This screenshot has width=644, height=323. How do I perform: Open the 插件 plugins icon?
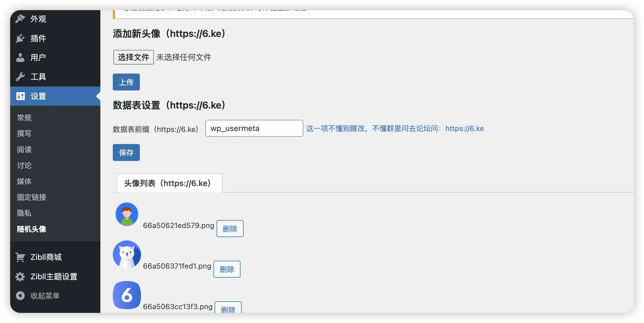click(20, 38)
